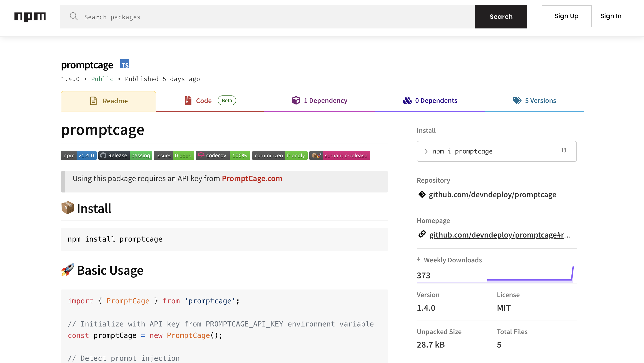
Task: Copy the npm i promptcage command
Action: point(563,151)
